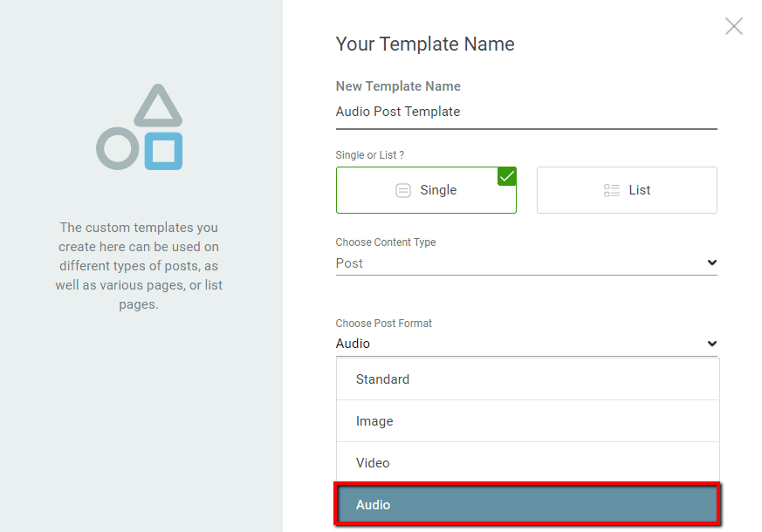Collapse the Post Format dropdown showing Audio
Viewport: 762px width, 532px height.
click(x=524, y=344)
